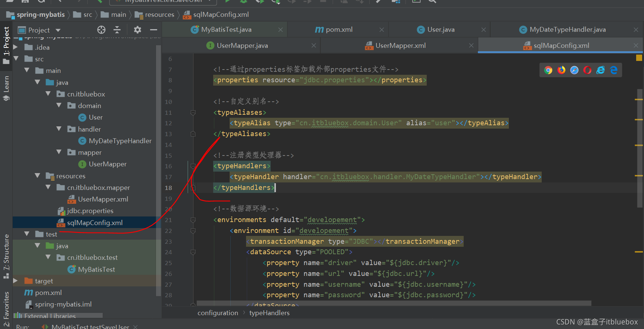Screen dimensions: 644x329
Task: Close the MyBatisTest.java tab
Action: click(x=280, y=30)
